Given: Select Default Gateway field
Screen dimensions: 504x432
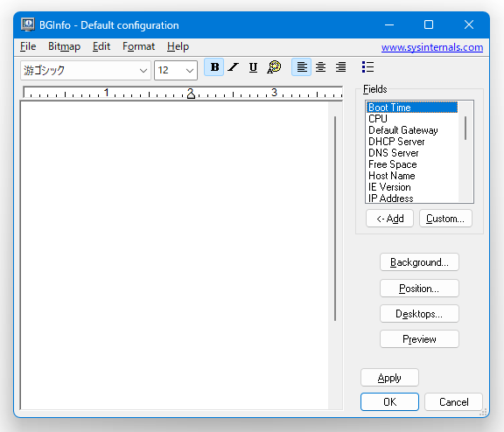Looking at the screenshot, I should tap(412, 130).
